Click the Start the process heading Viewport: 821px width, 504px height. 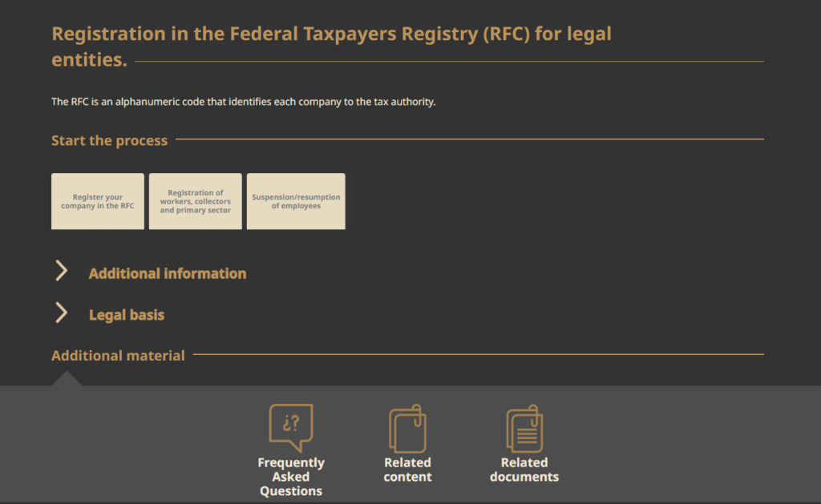pyautogui.click(x=109, y=140)
